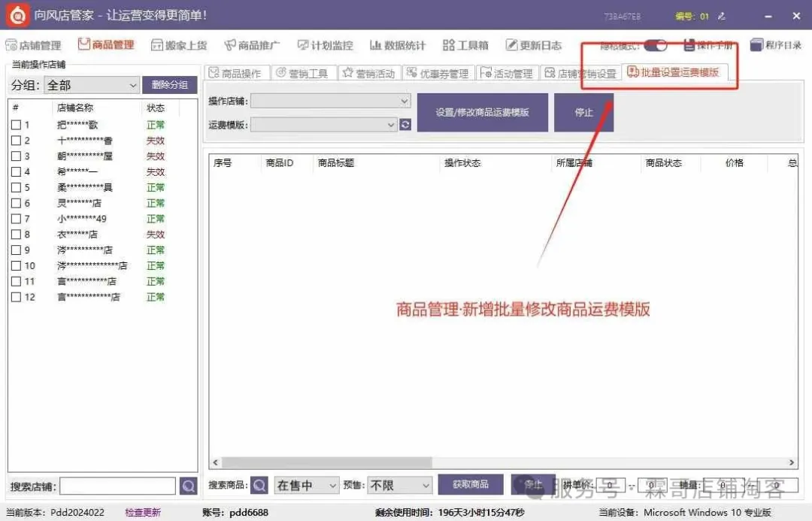This screenshot has width=812, height=521.
Task: Check the checkbox for store row 1
Action: click(16, 125)
